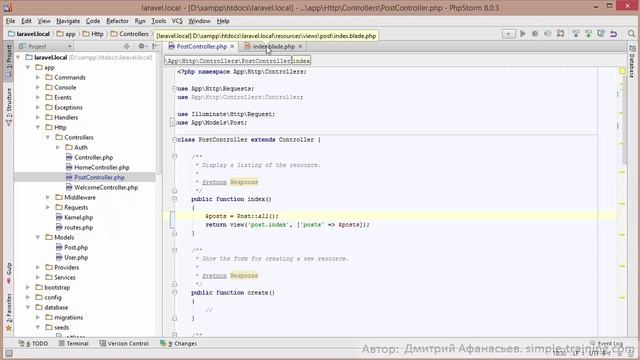Open the Gulp side tool window

9,273
